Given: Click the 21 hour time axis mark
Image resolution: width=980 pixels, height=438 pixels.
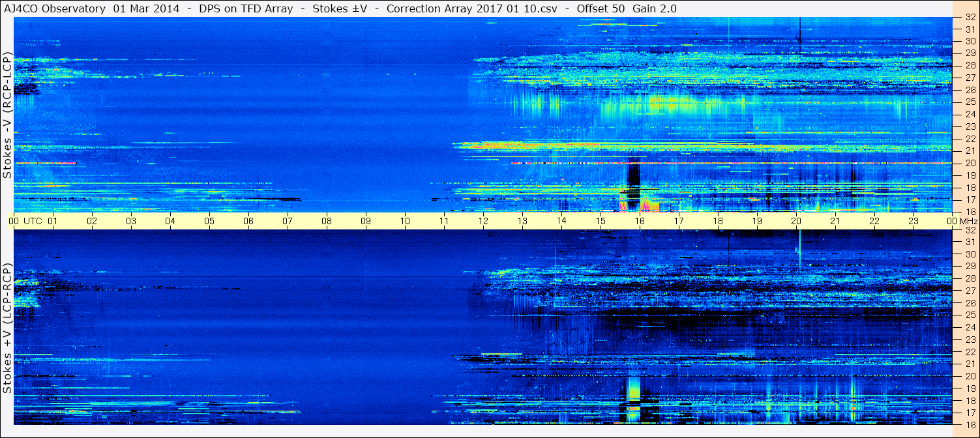Looking at the screenshot, I should tap(835, 221).
